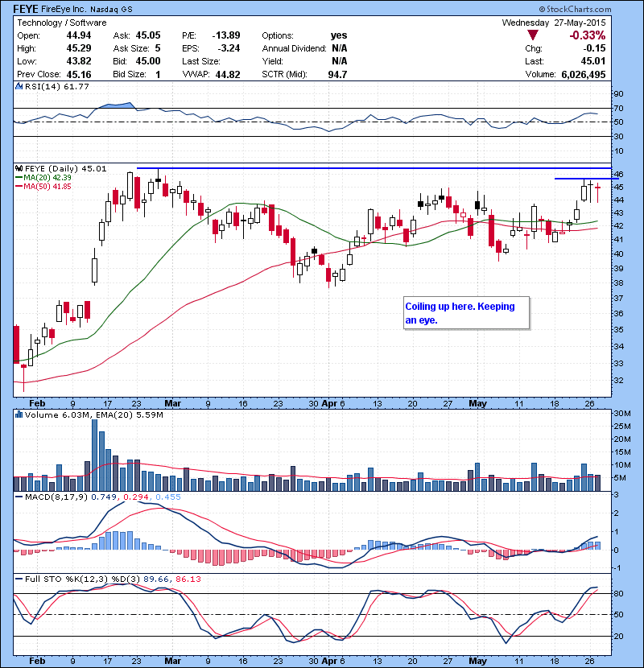Screen dimensions: 644x668
Task: Click the tallest volume bar in mid-February
Action: tap(95, 456)
